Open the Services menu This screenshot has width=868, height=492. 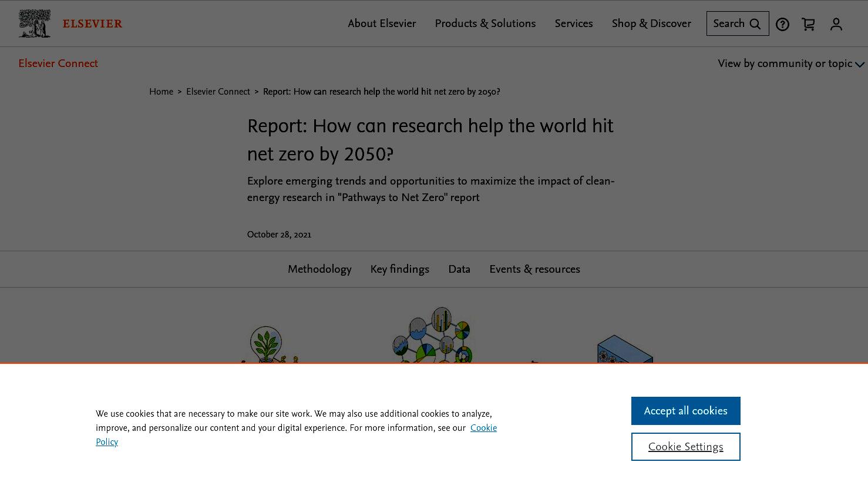pyautogui.click(x=574, y=24)
